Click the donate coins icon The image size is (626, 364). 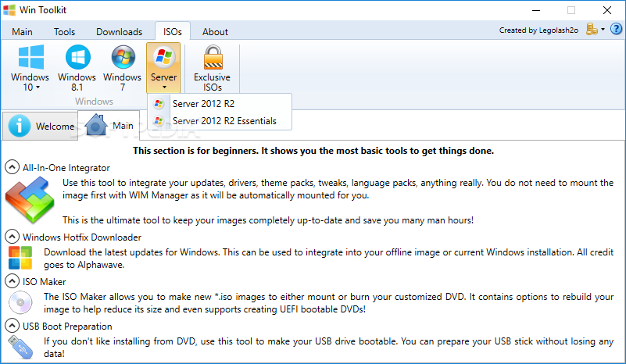point(592,29)
